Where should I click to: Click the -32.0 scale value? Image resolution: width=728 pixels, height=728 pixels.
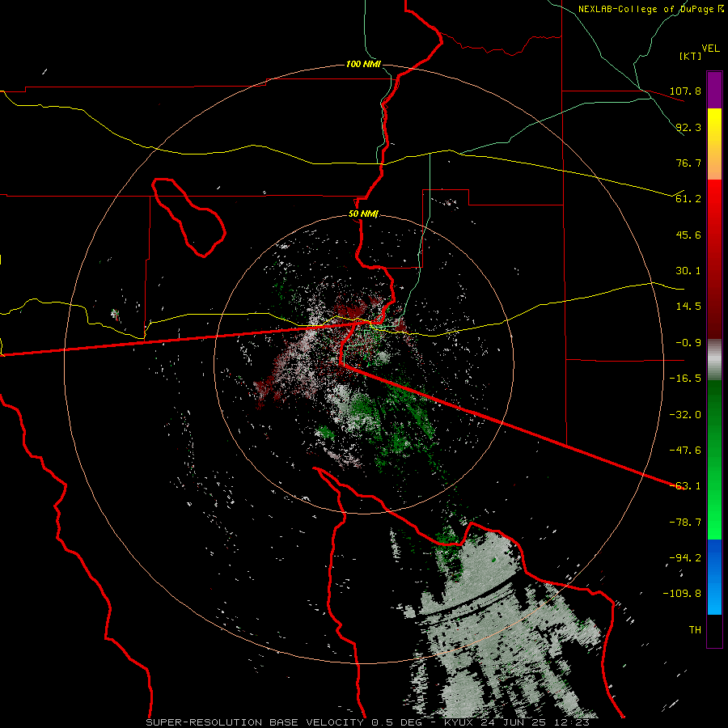click(x=685, y=415)
